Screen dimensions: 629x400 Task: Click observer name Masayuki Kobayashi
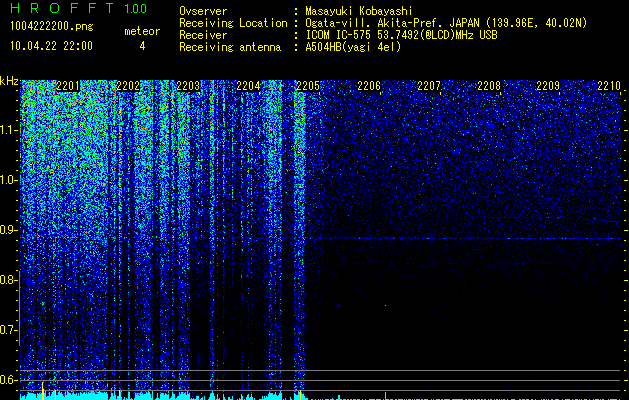click(x=359, y=11)
